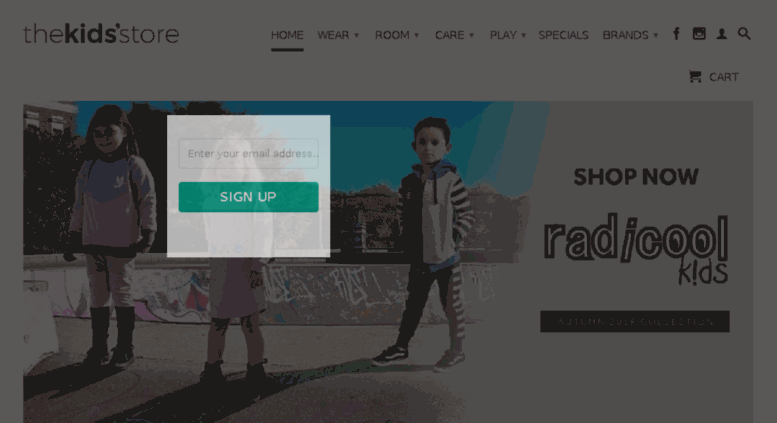
Task: Expand the BRANDS dropdown menu
Action: (630, 35)
